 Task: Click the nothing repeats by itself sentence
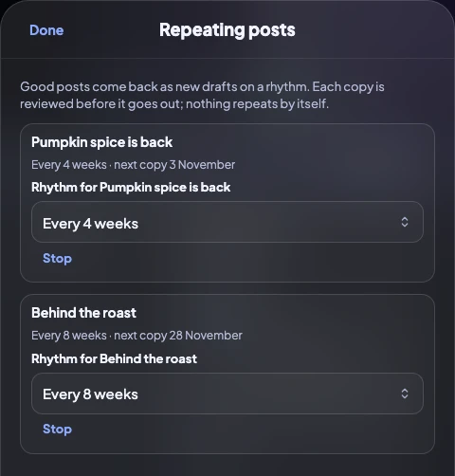[257, 103]
